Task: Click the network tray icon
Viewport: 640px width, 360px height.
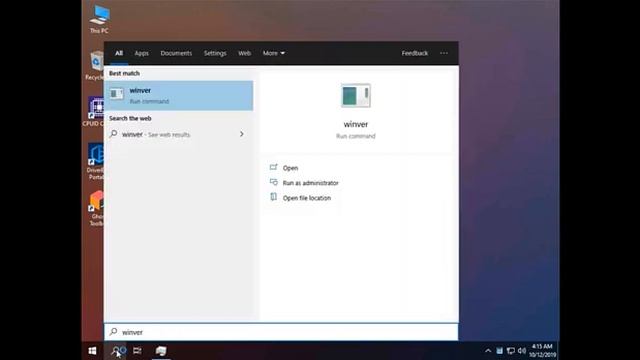Action: click(x=511, y=351)
